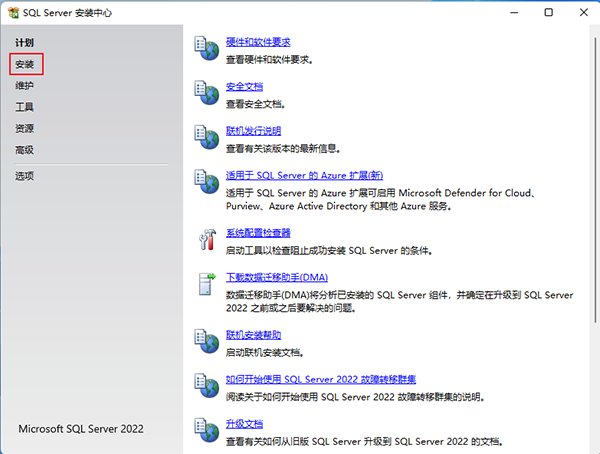This screenshot has width=600, height=454.
Task: Click description text 启动联机安装文档。
Action: 265,353
